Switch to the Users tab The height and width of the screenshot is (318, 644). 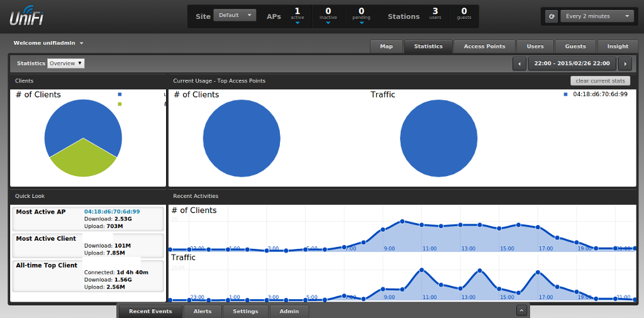click(x=535, y=47)
